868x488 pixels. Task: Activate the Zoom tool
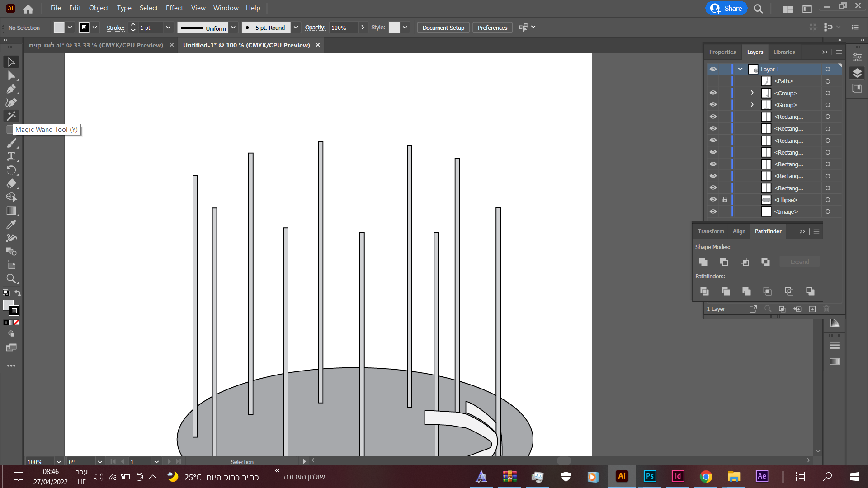click(11, 278)
